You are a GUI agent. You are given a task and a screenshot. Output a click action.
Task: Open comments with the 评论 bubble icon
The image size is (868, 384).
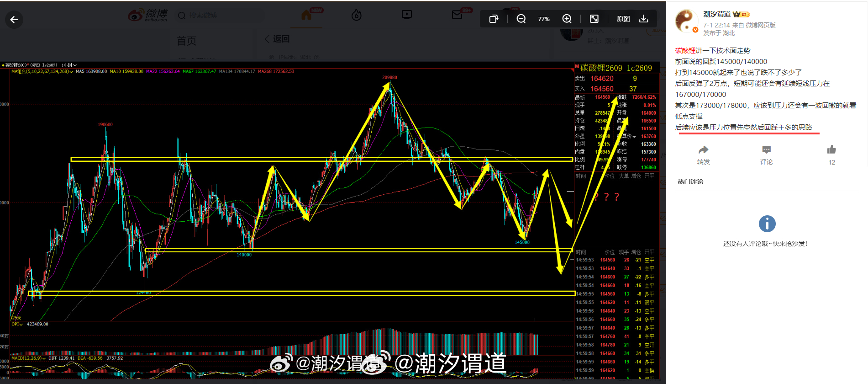[766, 150]
